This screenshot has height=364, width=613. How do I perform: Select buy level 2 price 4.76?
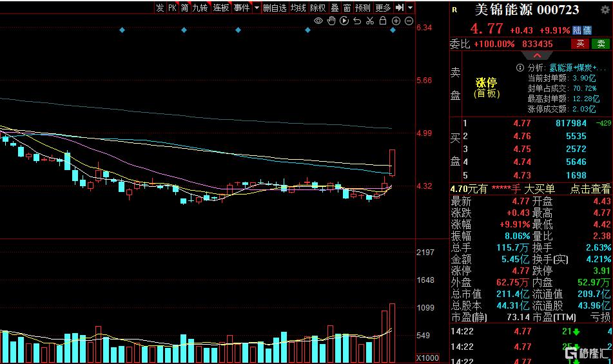pos(522,136)
